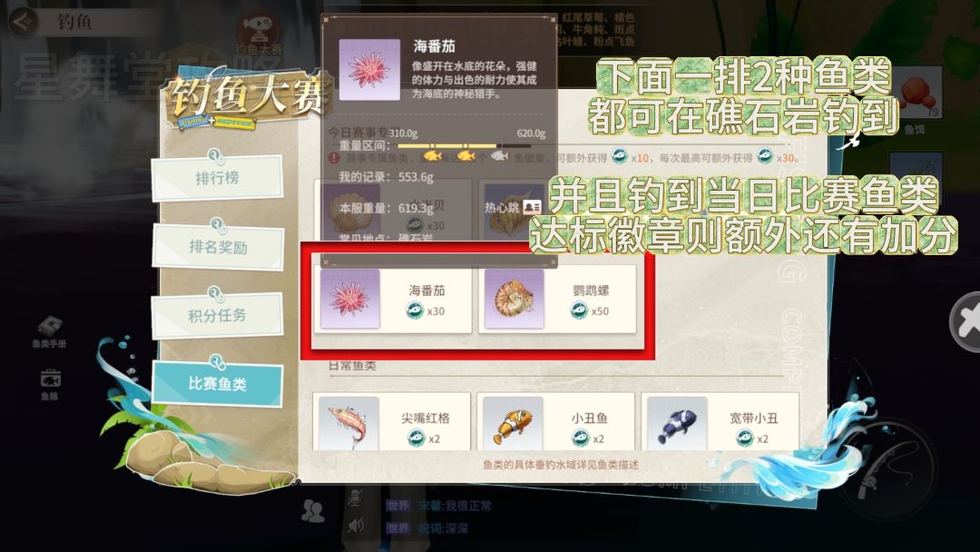The image size is (980, 552).
Task: Open the 排行榜 ranking tab
Action: click(217, 178)
